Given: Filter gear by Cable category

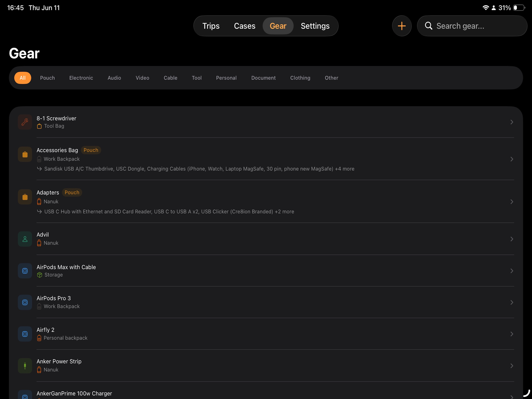Looking at the screenshot, I should tap(171, 78).
